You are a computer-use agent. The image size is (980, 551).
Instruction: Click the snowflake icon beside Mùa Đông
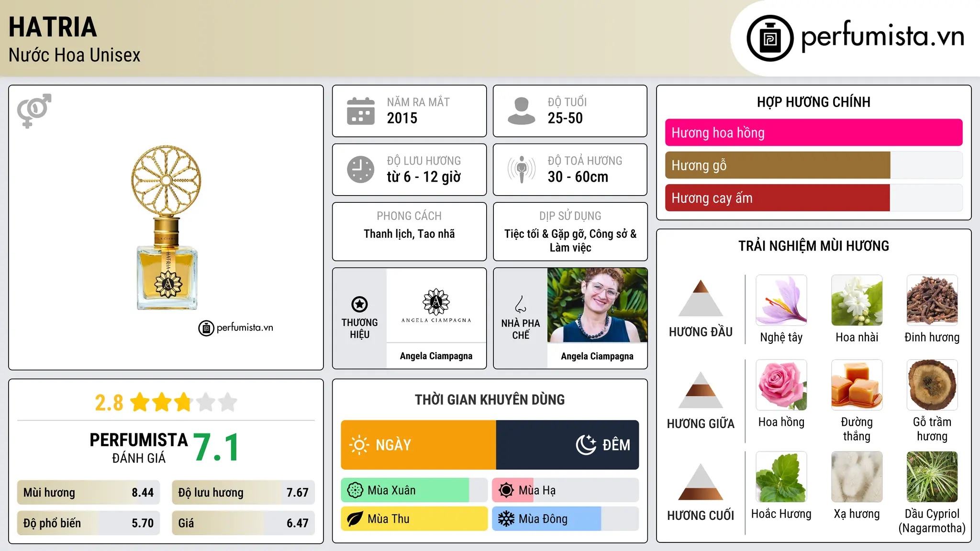coord(506,519)
